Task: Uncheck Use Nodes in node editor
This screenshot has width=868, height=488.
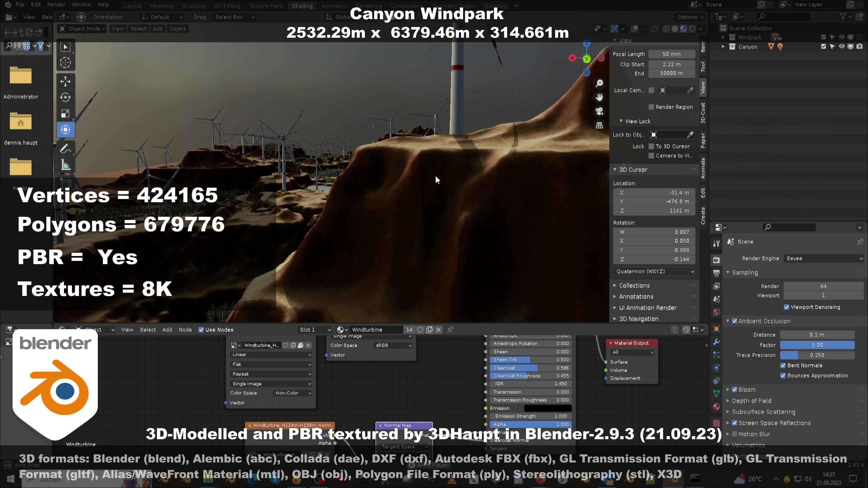Action: pos(201,330)
